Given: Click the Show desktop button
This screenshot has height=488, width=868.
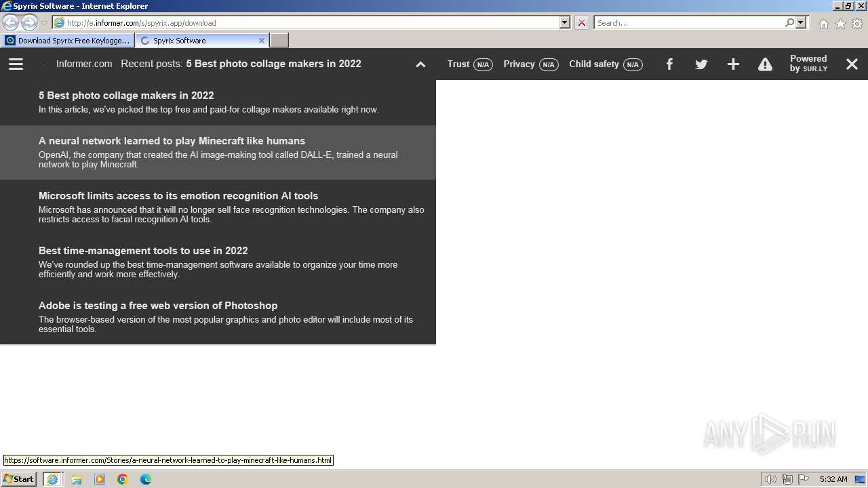Looking at the screenshot, I should point(861,479).
